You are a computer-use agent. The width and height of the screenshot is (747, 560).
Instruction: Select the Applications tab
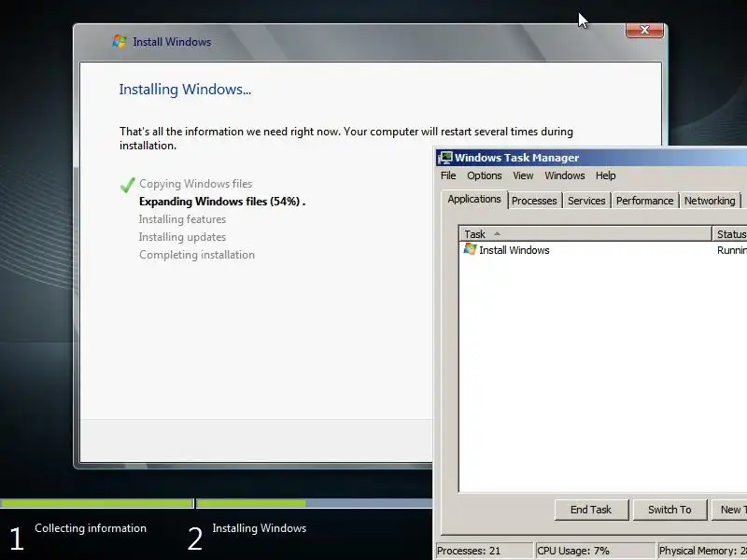(x=474, y=199)
